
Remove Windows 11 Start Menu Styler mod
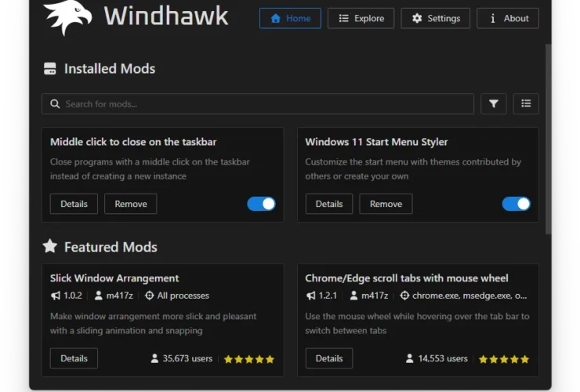386,204
